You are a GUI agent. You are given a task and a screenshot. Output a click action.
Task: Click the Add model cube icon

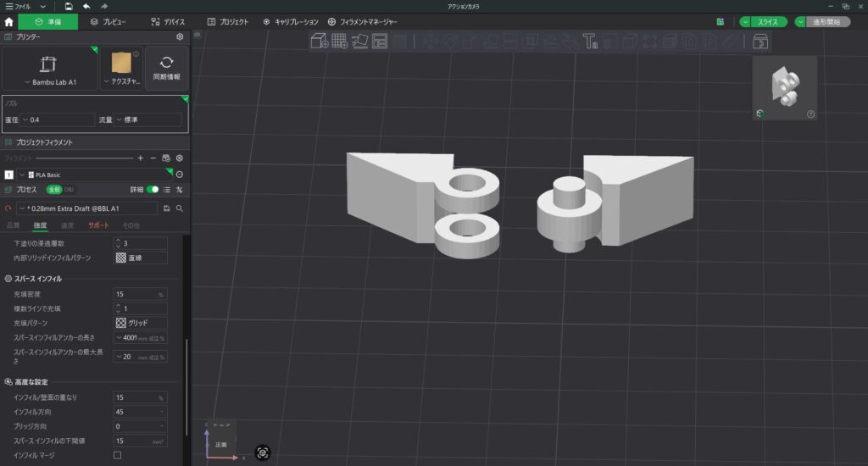tap(320, 41)
